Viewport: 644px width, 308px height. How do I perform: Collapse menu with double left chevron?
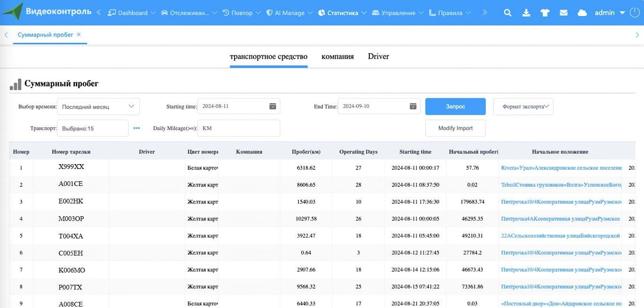click(99, 13)
